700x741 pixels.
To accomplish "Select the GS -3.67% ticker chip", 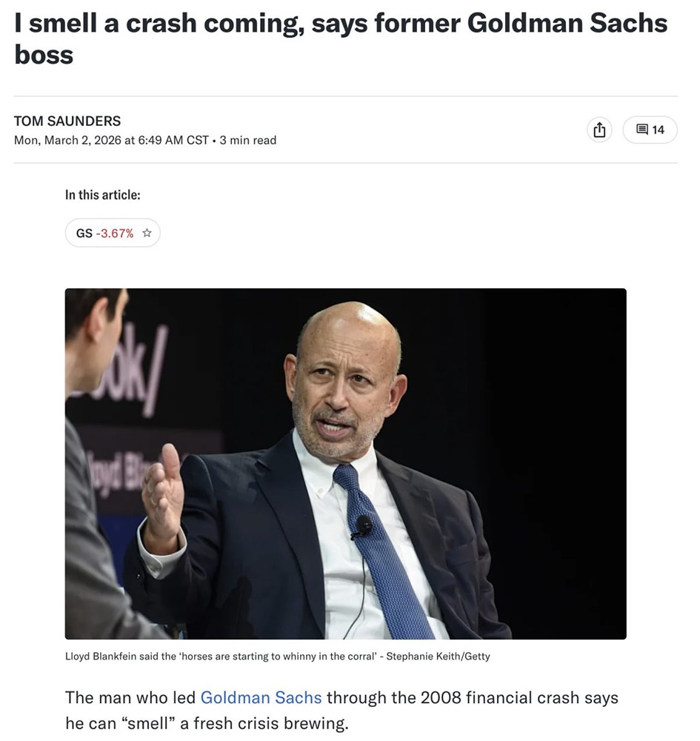I will 104,232.
